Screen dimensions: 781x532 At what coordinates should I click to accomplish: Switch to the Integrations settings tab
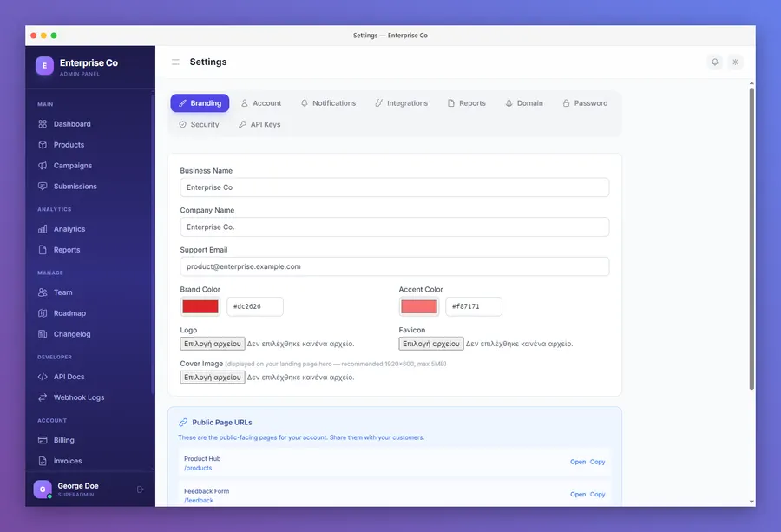pos(402,103)
